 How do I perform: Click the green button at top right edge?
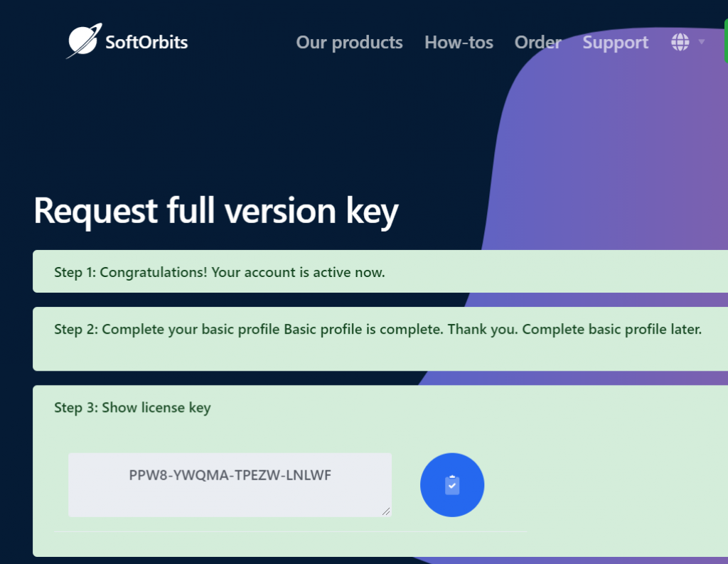tap(726, 40)
